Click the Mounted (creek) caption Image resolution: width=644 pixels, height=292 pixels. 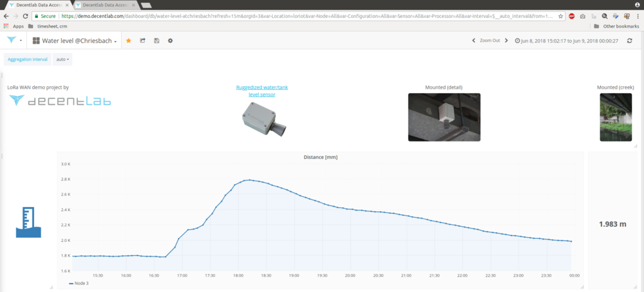pos(615,87)
